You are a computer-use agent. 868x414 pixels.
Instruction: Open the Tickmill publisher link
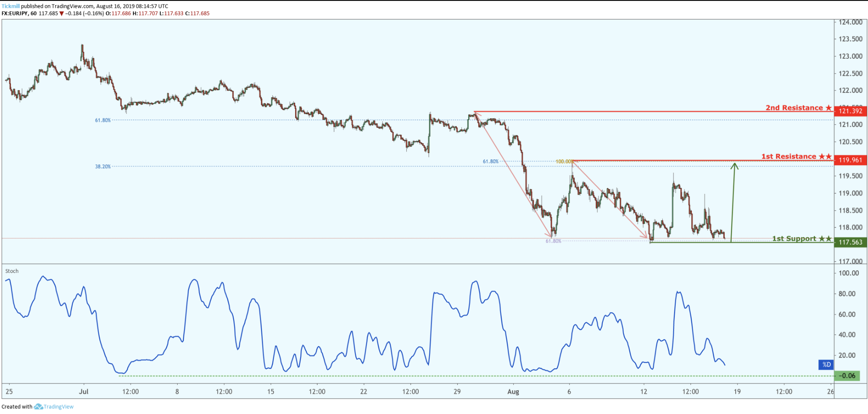coord(10,6)
